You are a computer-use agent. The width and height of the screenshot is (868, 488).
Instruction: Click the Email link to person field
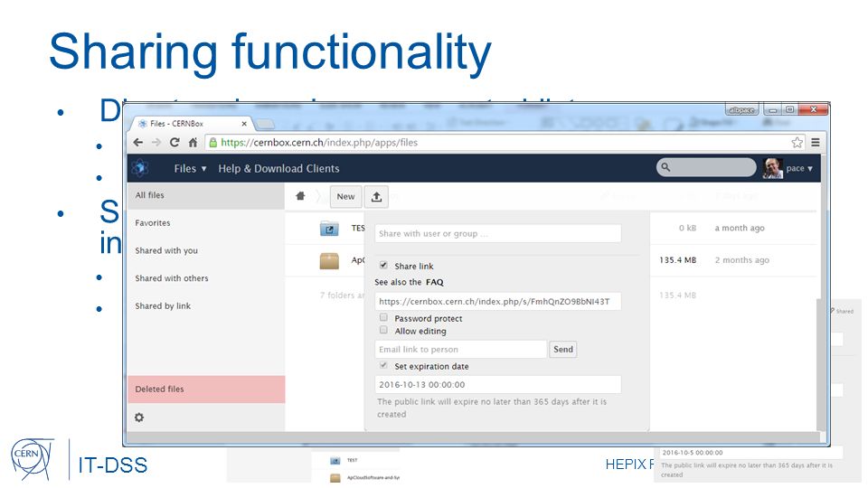[x=460, y=349]
